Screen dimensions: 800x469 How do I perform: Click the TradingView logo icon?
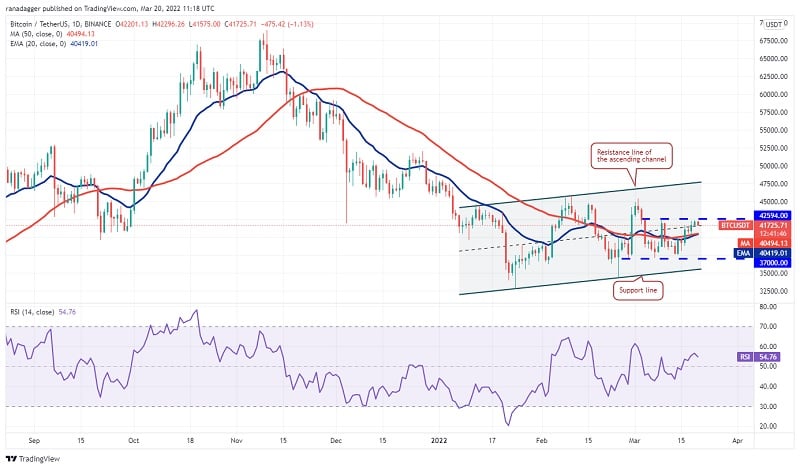11,459
